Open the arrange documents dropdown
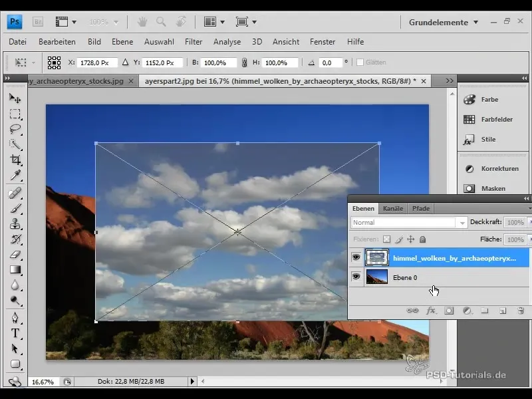This screenshot has width=532, height=399. 214,22
